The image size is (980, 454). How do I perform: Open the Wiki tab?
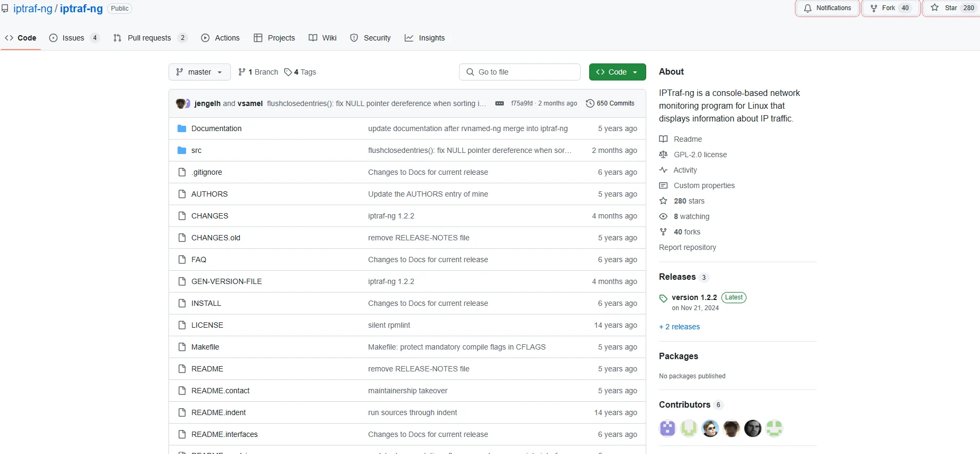[x=323, y=38]
